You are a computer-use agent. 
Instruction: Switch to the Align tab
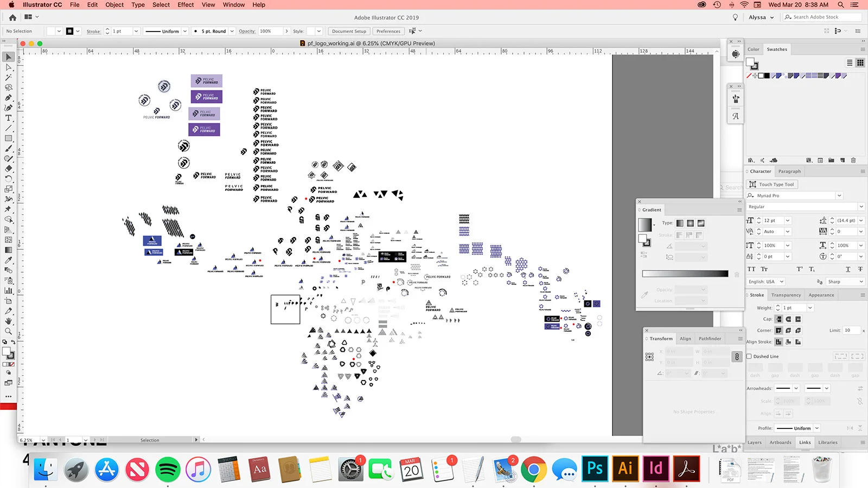pyautogui.click(x=686, y=339)
